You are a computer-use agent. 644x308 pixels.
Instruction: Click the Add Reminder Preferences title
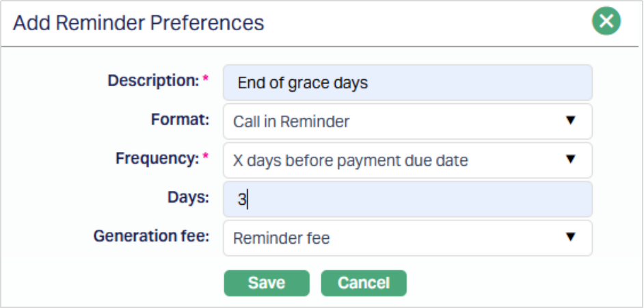[139, 23]
